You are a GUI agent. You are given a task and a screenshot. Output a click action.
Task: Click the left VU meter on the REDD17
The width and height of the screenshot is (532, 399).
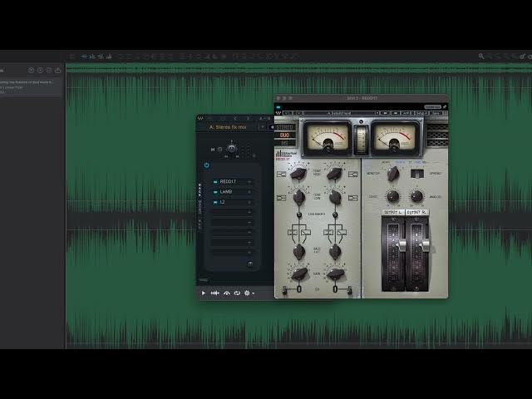tap(327, 137)
